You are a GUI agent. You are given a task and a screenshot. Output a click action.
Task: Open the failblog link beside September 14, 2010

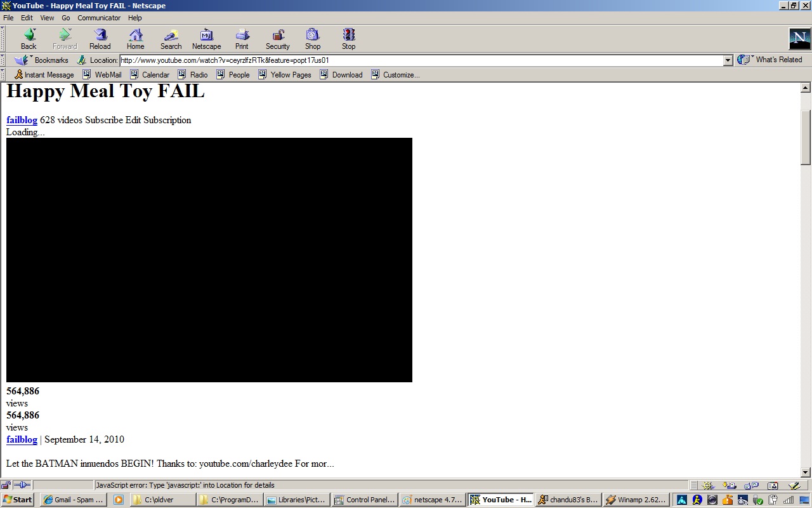[x=22, y=439]
